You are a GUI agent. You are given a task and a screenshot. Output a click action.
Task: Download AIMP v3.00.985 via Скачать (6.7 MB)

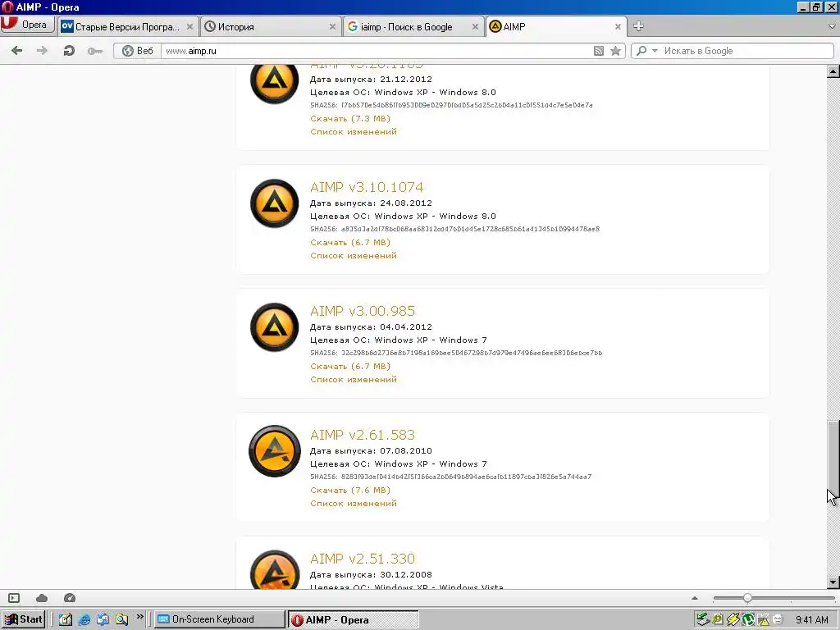pos(350,367)
